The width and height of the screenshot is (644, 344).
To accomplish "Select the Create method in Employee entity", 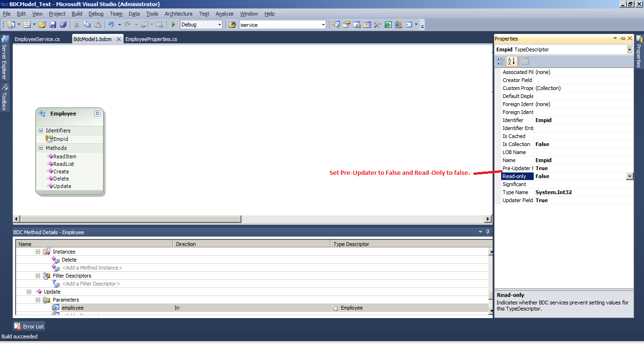I will click(61, 172).
